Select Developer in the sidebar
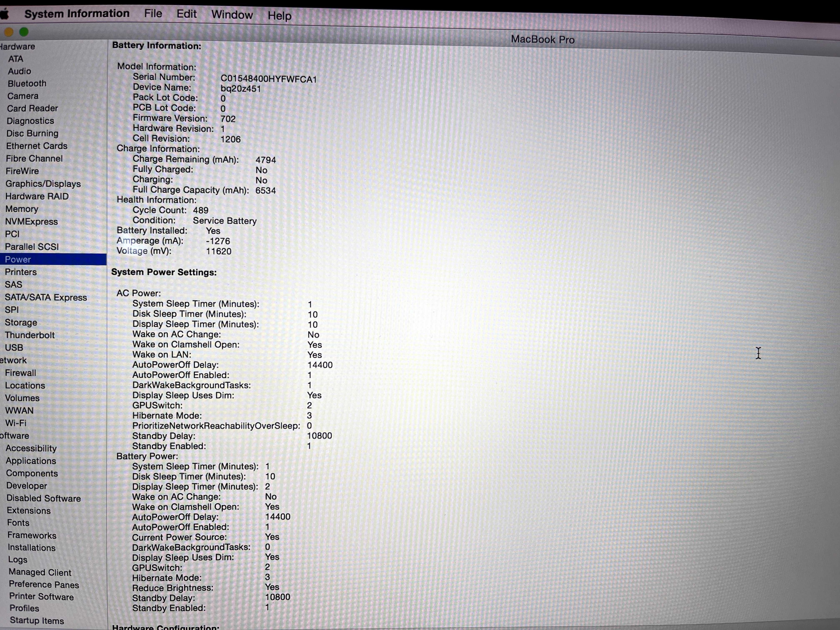840x630 pixels. click(x=27, y=486)
